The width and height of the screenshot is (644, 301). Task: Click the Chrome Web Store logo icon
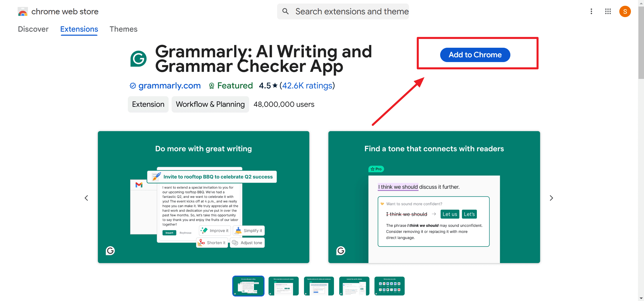(x=23, y=12)
